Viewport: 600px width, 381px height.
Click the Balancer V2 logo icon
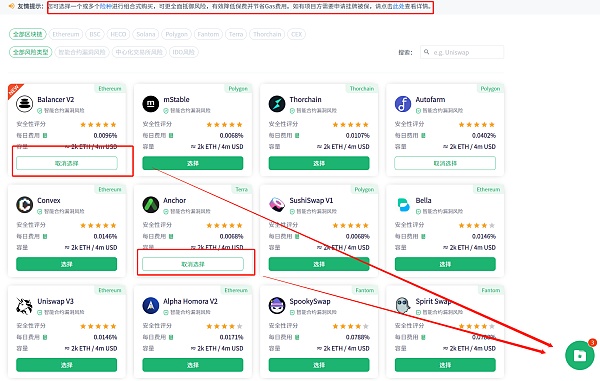click(x=24, y=104)
